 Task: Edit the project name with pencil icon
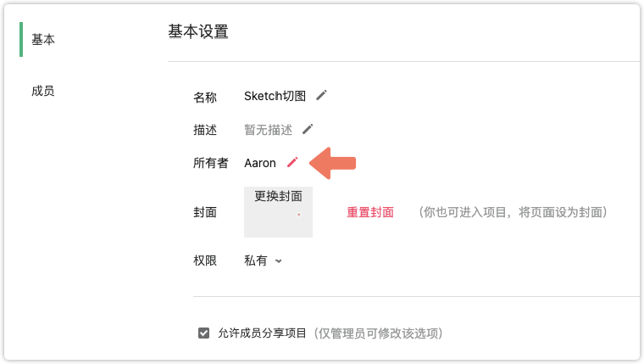322,95
